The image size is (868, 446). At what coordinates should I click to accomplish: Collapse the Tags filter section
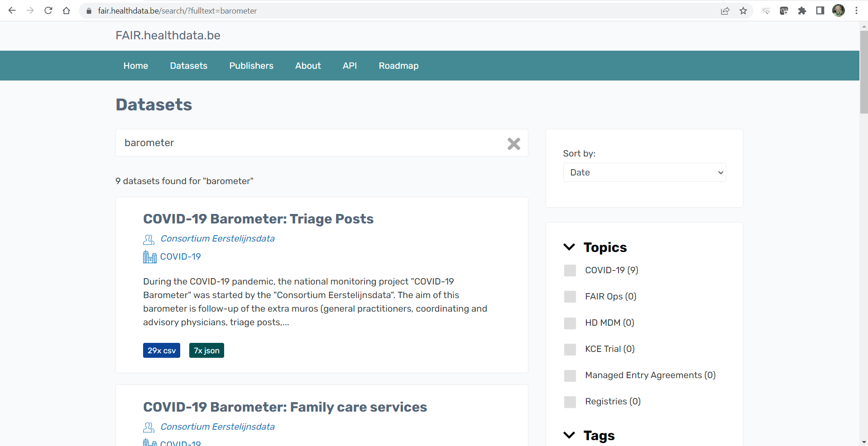point(569,435)
